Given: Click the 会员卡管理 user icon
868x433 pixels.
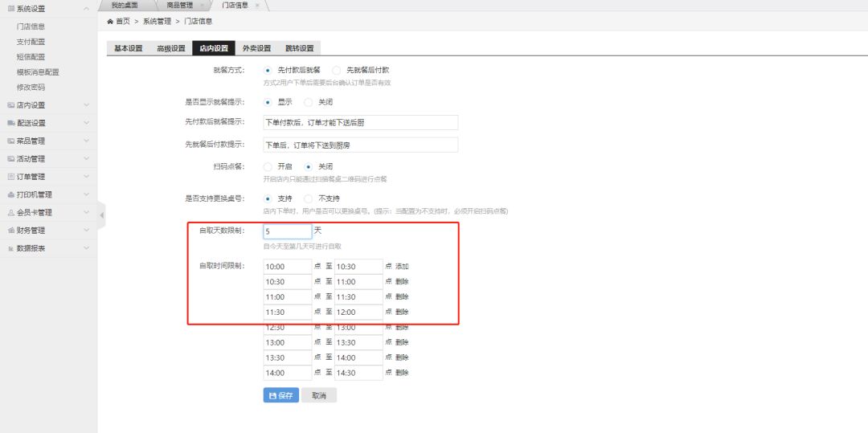Looking at the screenshot, I should coord(11,212).
